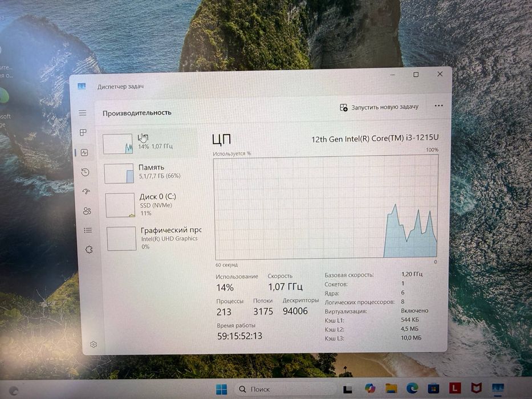Open Task Manager settings gear
Image resolution: width=532 pixels, height=399 pixels.
94,344
